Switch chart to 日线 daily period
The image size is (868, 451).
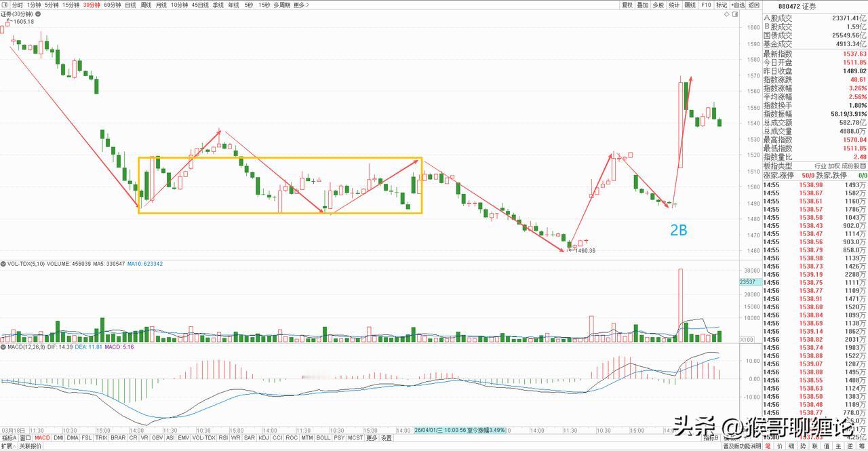[x=130, y=5]
